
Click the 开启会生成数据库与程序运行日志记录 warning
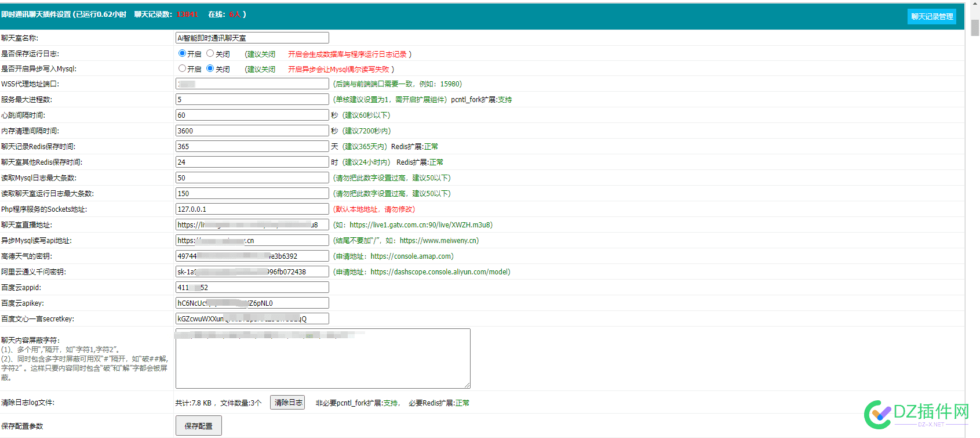[348, 54]
